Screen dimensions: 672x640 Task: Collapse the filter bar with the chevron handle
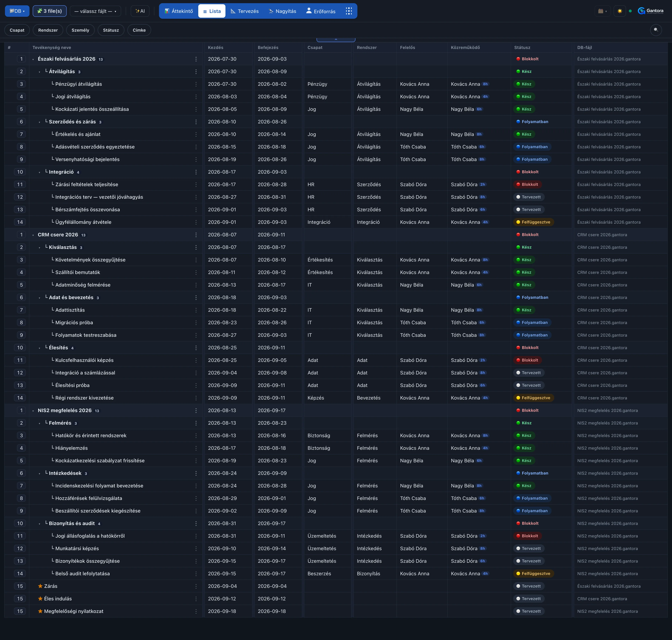(336, 40)
